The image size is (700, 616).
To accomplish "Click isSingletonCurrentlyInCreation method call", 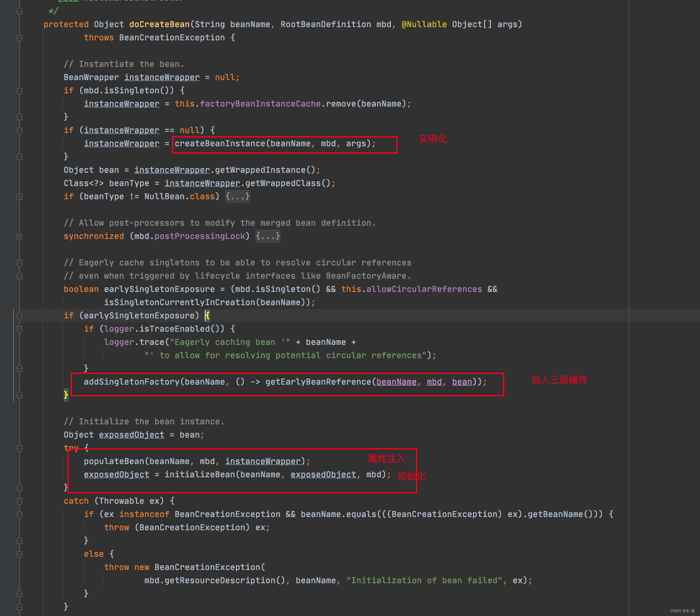I will tap(179, 302).
